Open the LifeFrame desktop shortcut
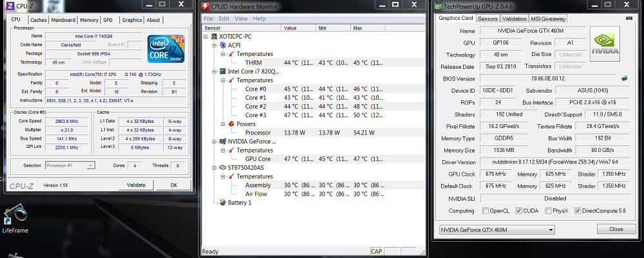The image size is (644, 258). point(15,220)
